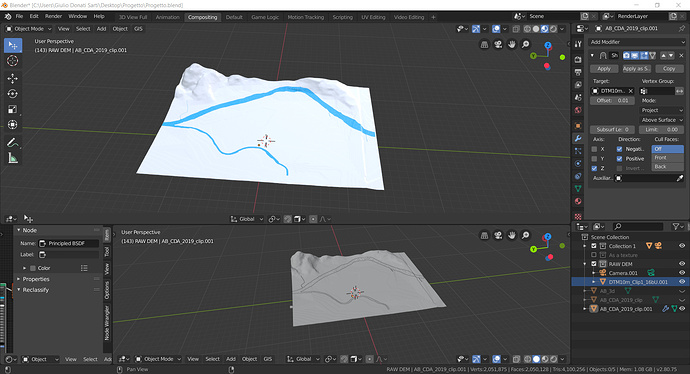The image size is (690, 374).
Task: Open the outliner filter dropdown
Action: point(678,227)
